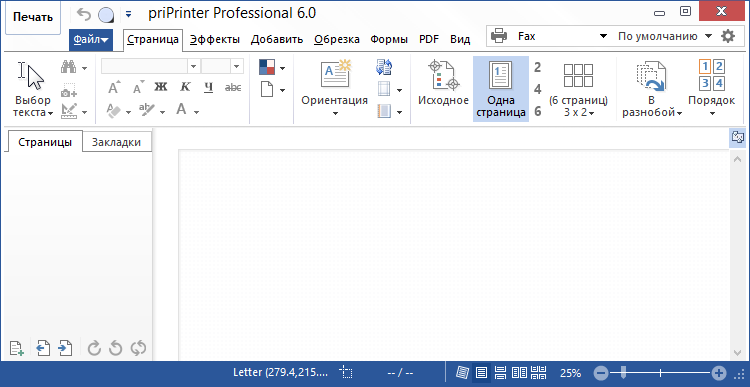Viewport: 750px width, 387px height.
Task: Select the Выбор текста tool
Action: [x=33, y=89]
